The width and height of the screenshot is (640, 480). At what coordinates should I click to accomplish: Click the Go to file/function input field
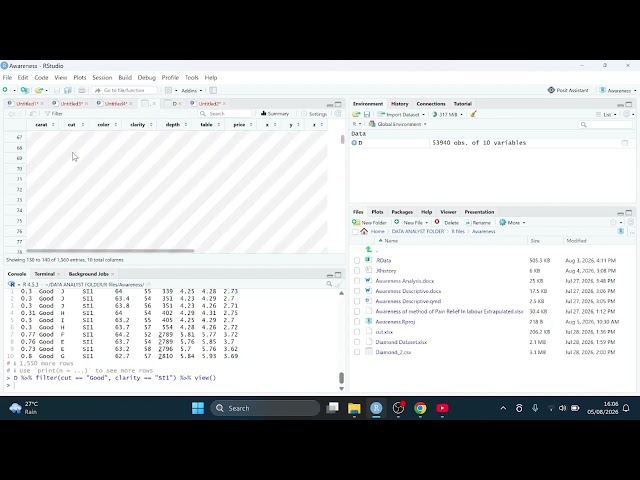[124, 90]
